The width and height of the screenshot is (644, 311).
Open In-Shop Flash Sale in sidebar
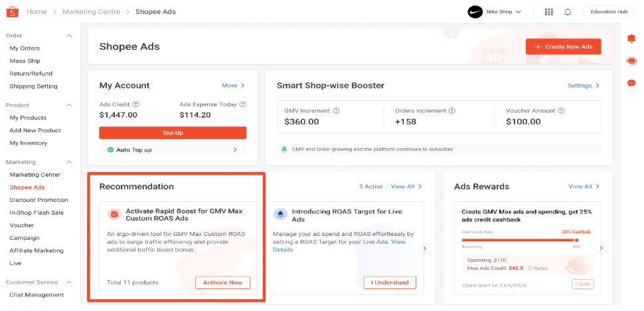pyautogui.click(x=37, y=213)
